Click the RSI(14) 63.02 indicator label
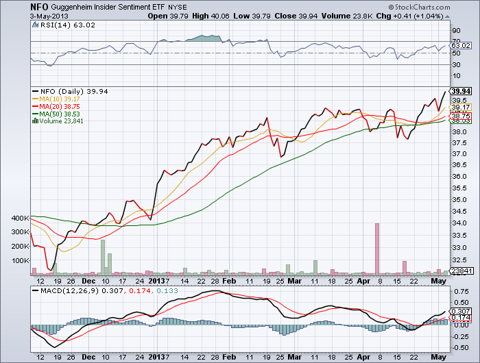Viewport: 480px width, 363px height. pyautogui.click(x=68, y=25)
